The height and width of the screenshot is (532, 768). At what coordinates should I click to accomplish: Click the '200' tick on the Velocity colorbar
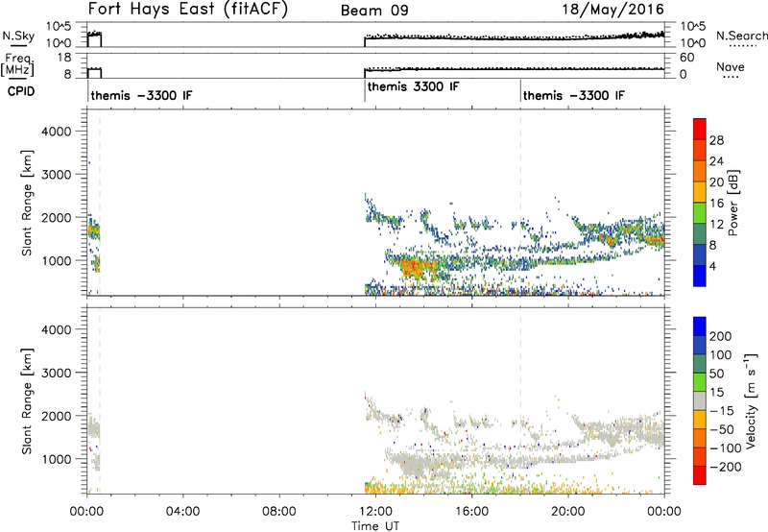(x=720, y=336)
